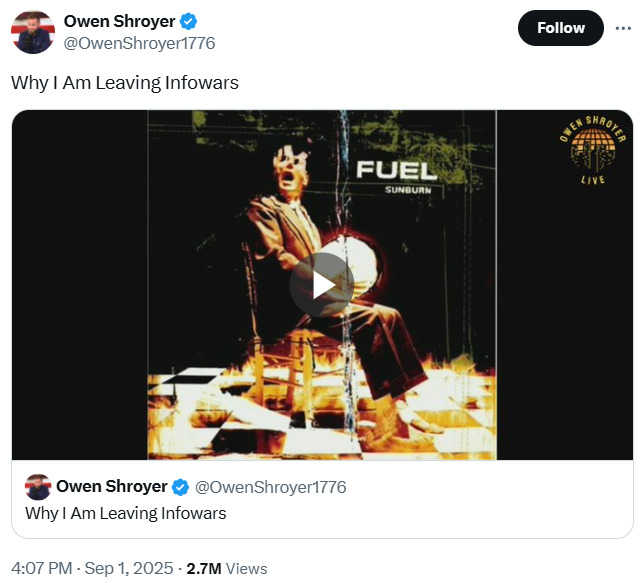Open the more options ellipsis menu
Screen dimensions: 642x583
(623, 27)
